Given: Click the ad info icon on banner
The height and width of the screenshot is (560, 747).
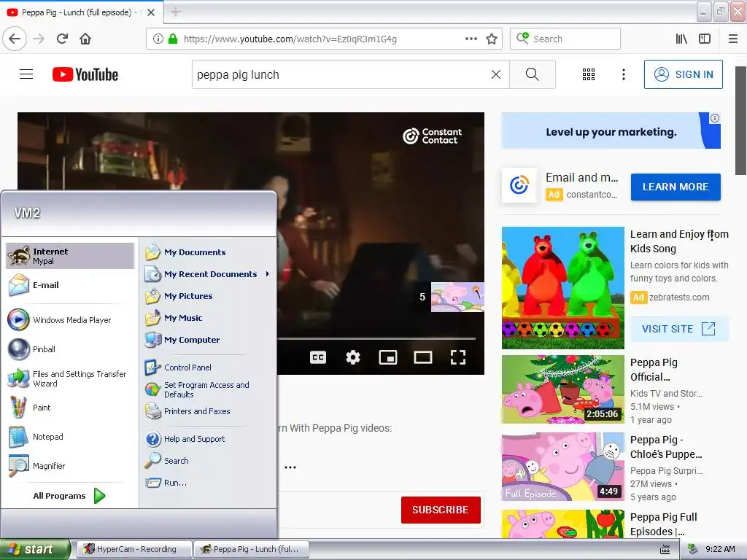Looking at the screenshot, I should [x=715, y=118].
